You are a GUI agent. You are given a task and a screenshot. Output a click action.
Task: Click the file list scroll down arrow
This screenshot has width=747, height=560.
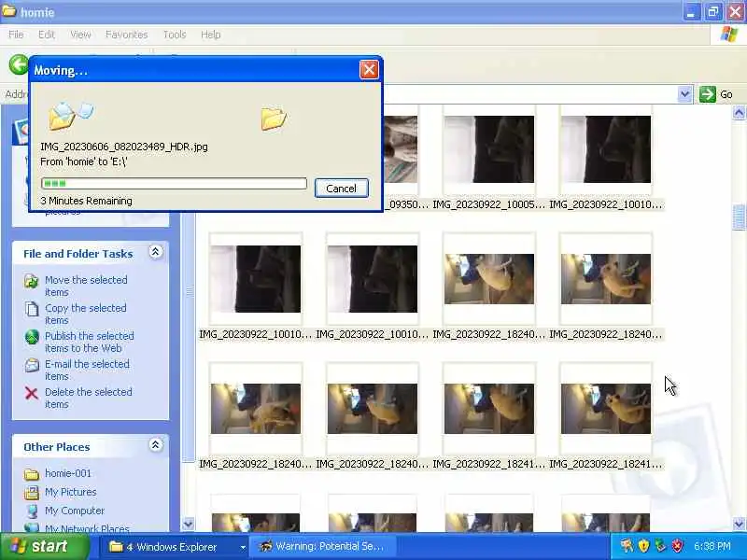pos(739,525)
